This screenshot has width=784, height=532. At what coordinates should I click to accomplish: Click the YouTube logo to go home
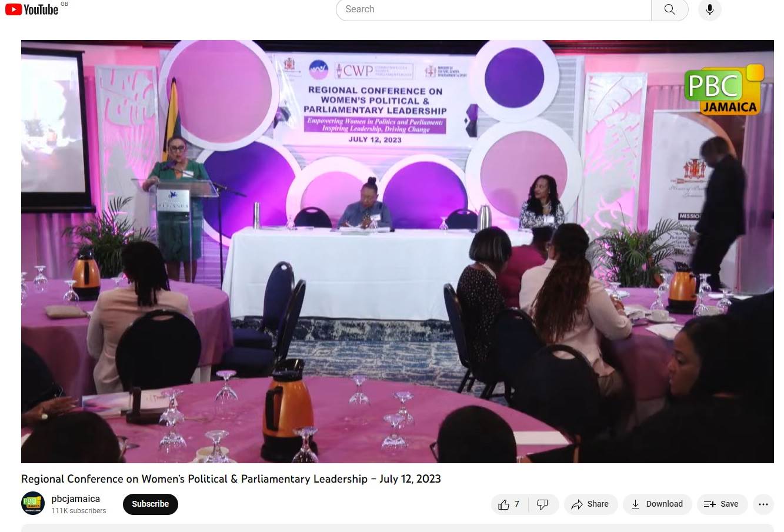pos(32,9)
